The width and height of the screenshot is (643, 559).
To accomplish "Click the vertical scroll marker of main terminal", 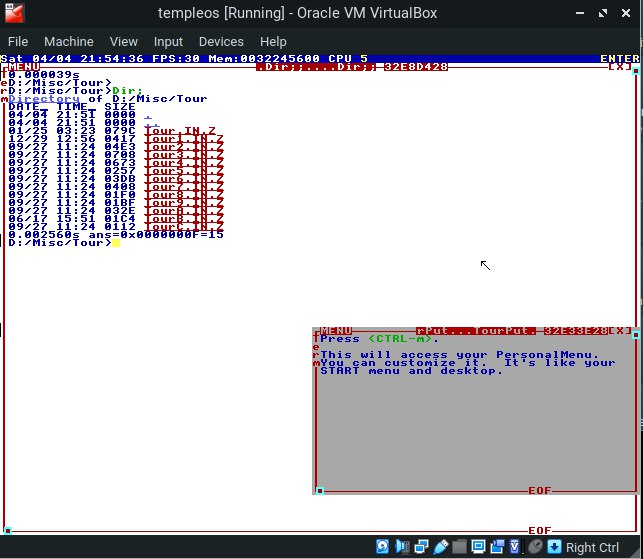I will tap(636, 71).
